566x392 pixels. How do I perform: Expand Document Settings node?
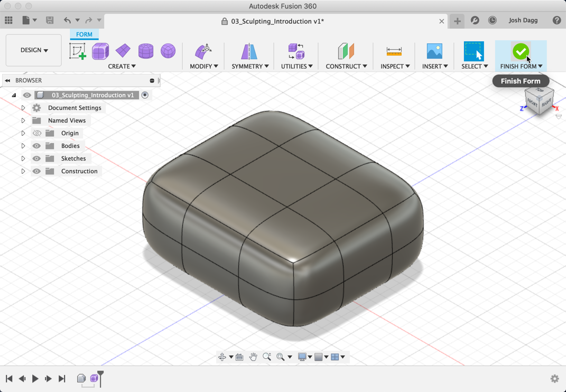pyautogui.click(x=23, y=108)
